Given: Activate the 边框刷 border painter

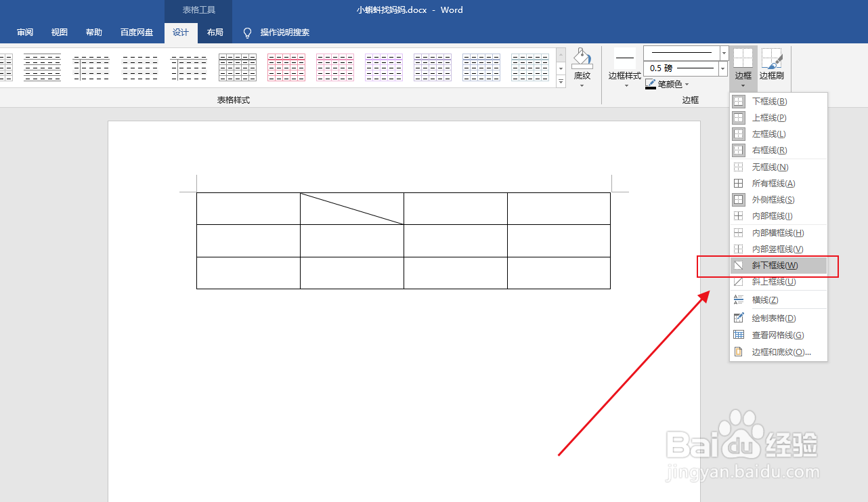Looking at the screenshot, I should point(771,65).
